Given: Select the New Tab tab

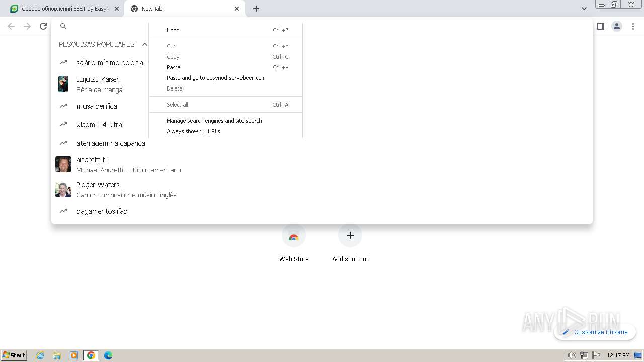Looking at the screenshot, I should pyautogui.click(x=184, y=9).
